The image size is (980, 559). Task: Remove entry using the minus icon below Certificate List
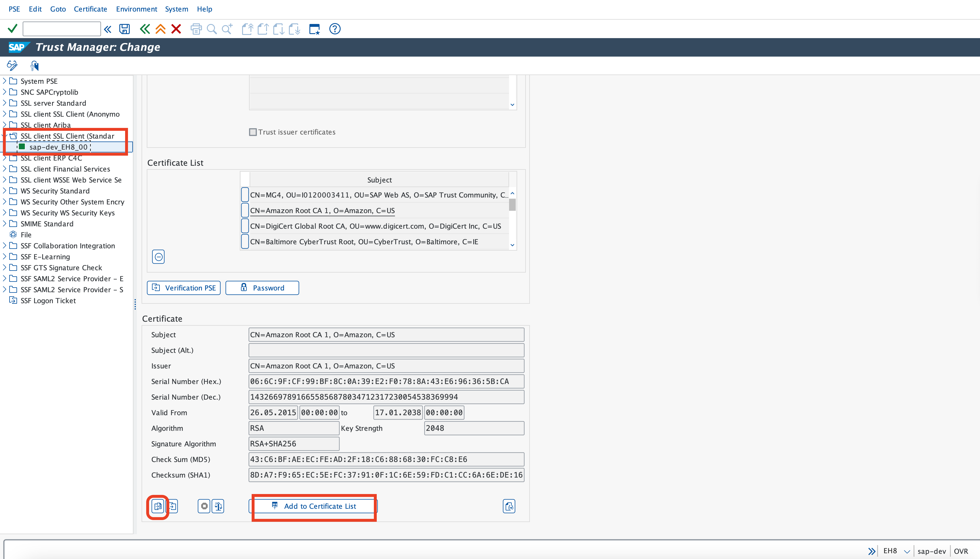158,256
